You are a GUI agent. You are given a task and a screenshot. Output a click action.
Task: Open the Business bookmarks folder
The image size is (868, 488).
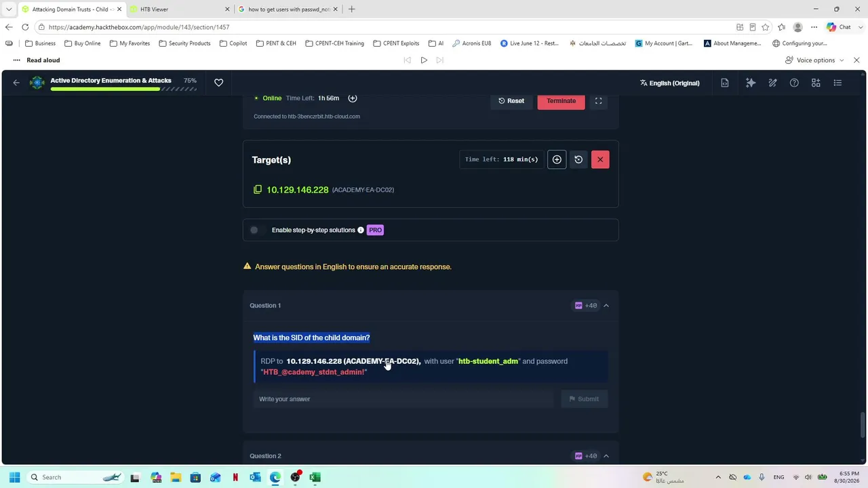click(40, 43)
